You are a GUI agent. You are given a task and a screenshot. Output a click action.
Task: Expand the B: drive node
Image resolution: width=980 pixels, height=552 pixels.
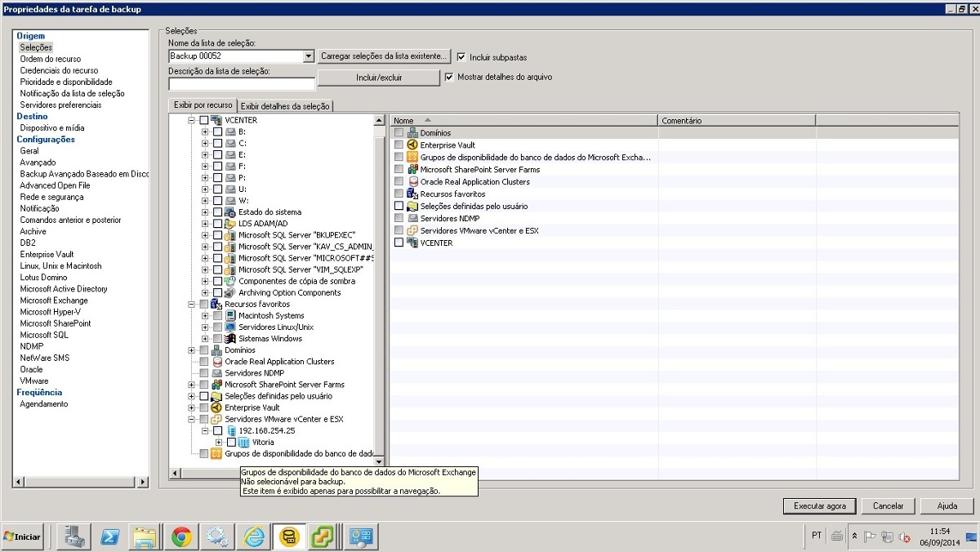pos(206,131)
